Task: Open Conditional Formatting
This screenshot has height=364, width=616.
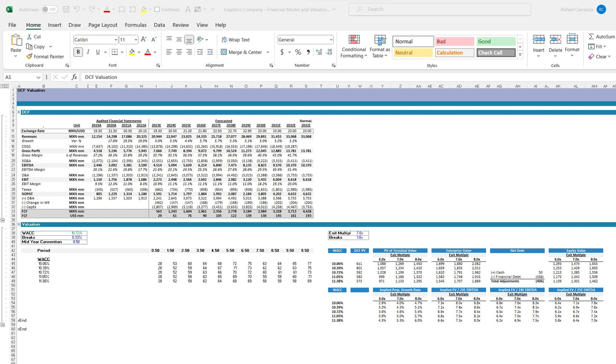Action: 354,46
